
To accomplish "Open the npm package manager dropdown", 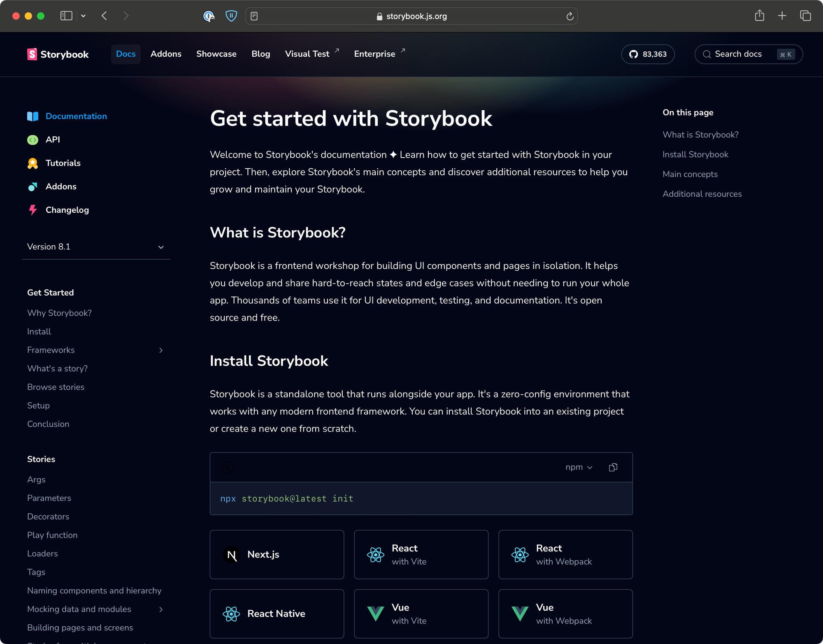I will point(579,467).
